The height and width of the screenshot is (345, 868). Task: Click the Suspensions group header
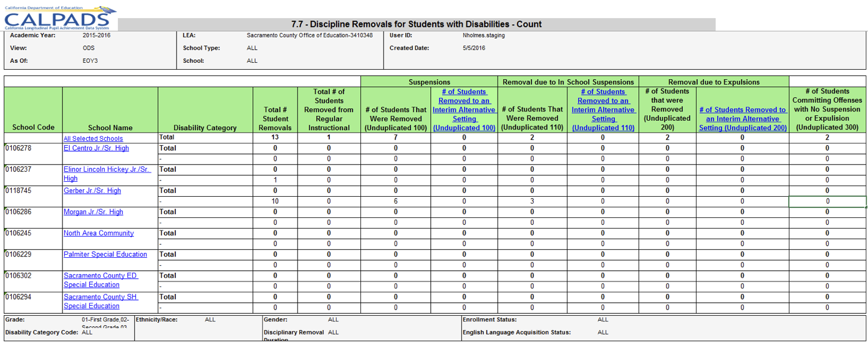click(x=429, y=82)
